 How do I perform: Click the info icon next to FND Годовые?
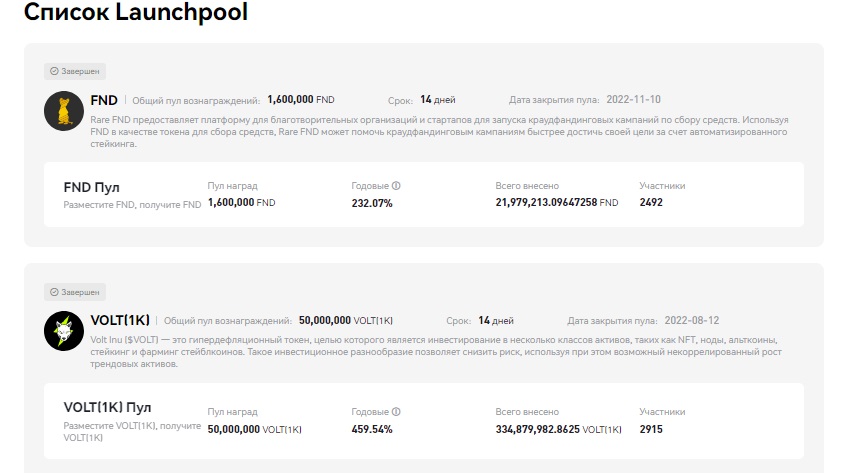pos(397,186)
